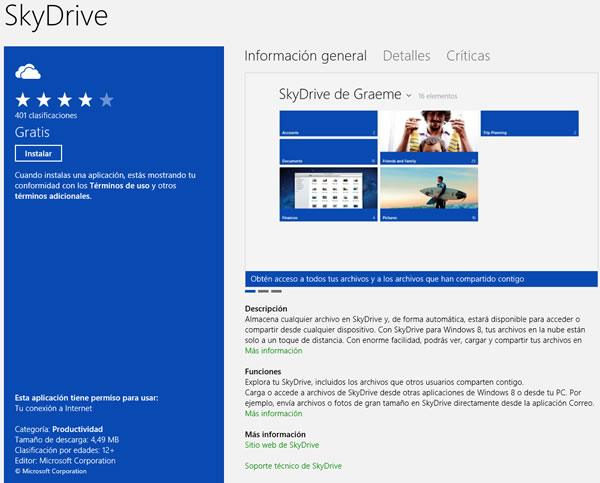The height and width of the screenshot is (483, 600).
Task: Click the first rating star
Action: [23, 100]
